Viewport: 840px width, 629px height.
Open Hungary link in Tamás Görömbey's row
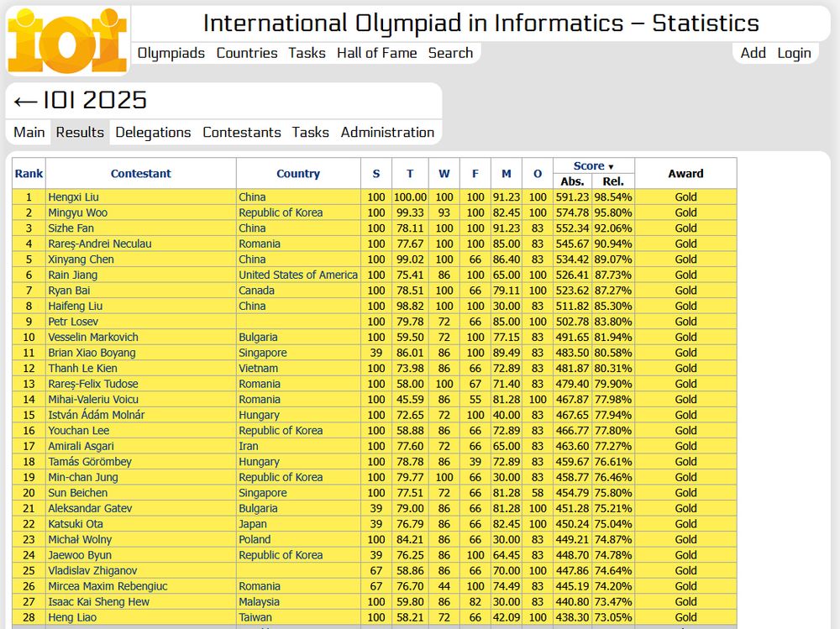click(260, 461)
